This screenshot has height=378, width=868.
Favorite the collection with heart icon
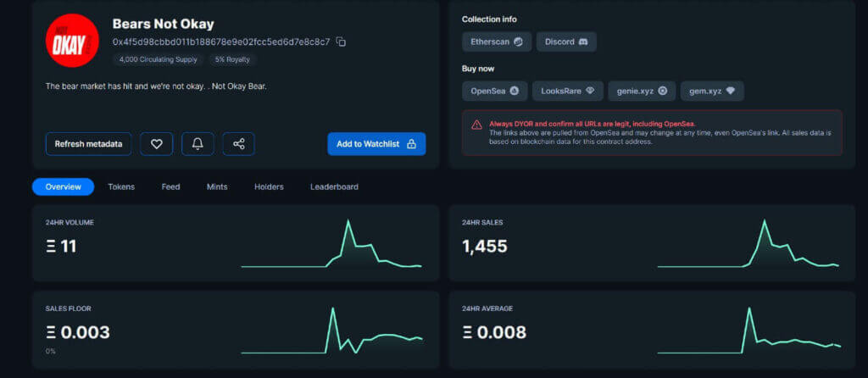point(157,144)
